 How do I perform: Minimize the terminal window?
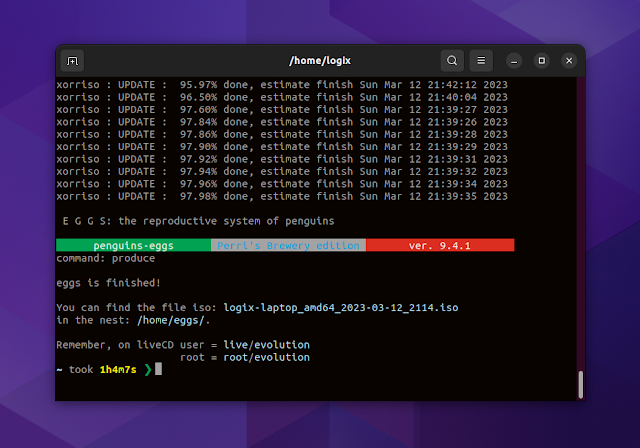(x=514, y=61)
